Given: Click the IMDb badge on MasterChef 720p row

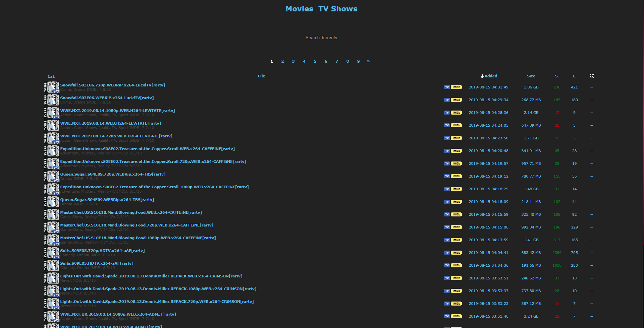Looking at the screenshot, I should point(456,227).
